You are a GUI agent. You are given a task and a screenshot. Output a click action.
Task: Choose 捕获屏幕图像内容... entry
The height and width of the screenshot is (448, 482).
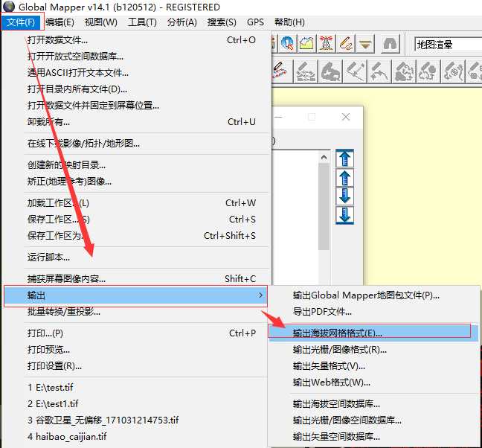[137, 278]
